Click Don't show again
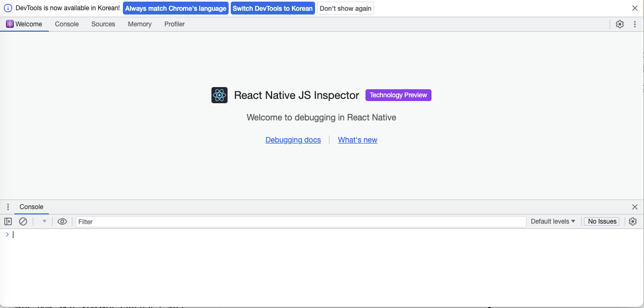644x308 pixels. (346, 8)
